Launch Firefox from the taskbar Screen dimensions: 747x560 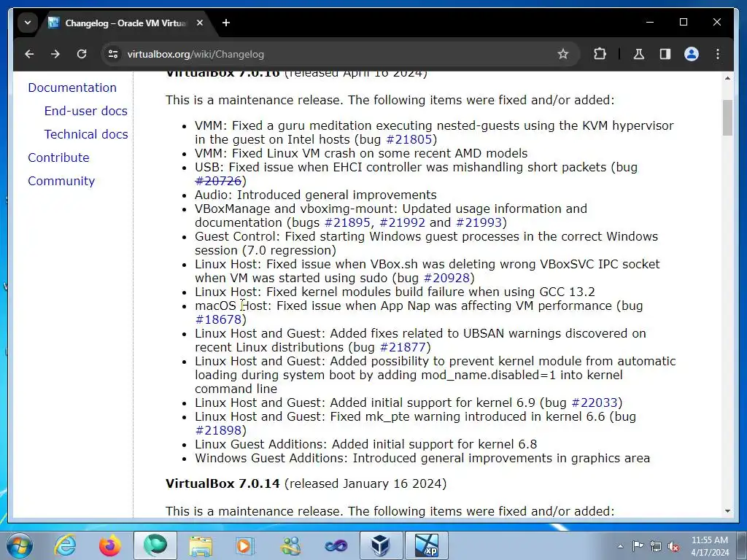[109, 545]
